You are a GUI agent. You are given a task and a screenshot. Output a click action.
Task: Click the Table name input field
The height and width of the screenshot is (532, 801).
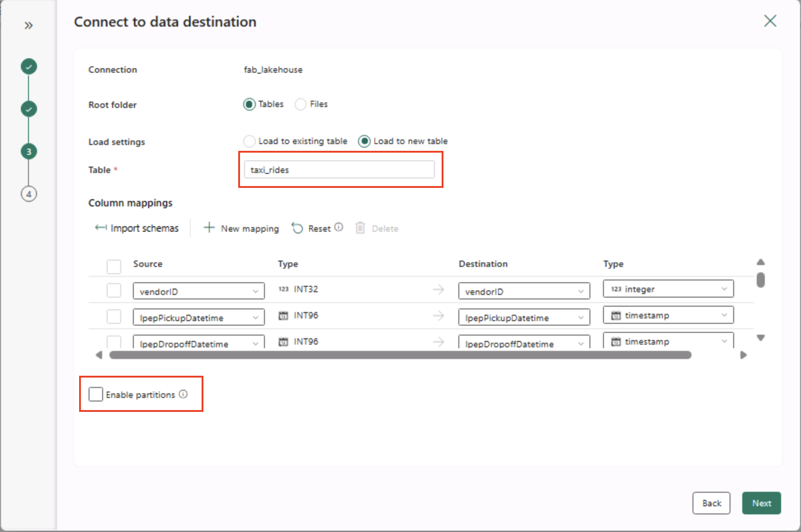click(339, 170)
